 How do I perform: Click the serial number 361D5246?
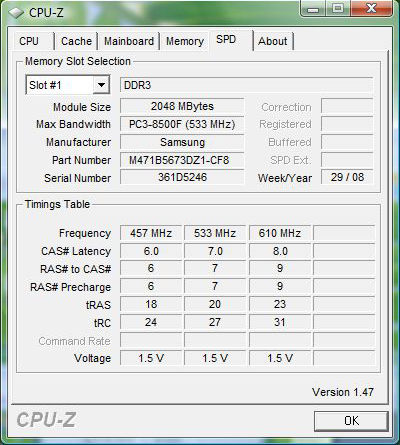tap(182, 177)
